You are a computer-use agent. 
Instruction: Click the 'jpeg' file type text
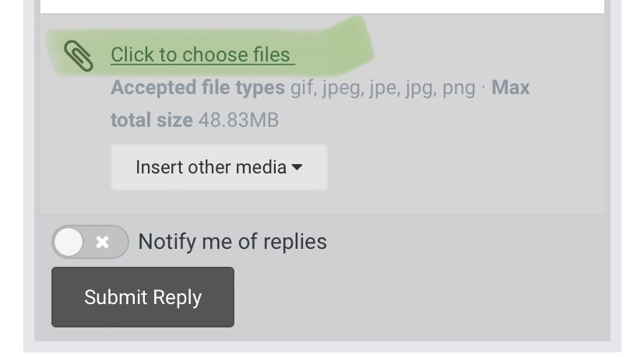341,88
